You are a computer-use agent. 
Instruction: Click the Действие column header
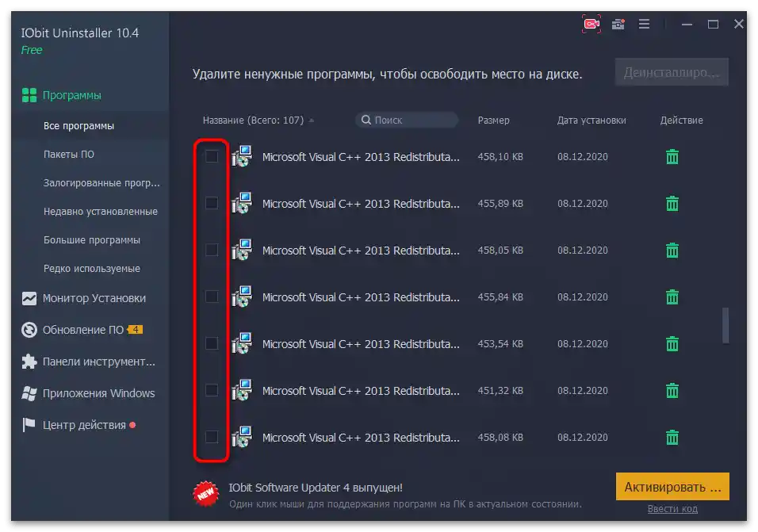(x=682, y=121)
